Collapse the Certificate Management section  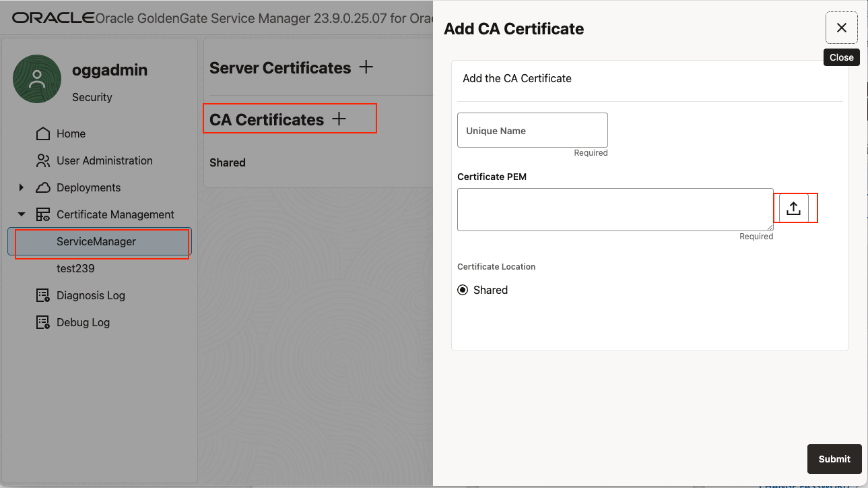[x=21, y=214]
